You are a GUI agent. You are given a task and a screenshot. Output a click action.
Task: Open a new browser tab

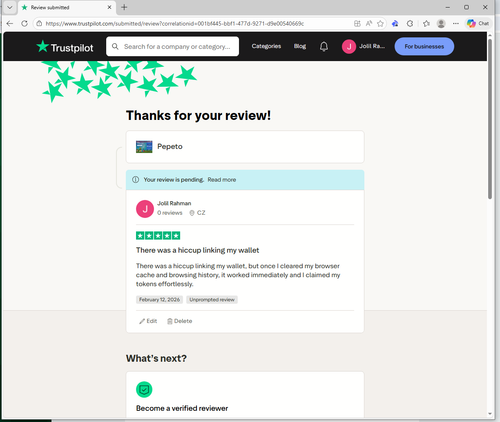click(124, 7)
